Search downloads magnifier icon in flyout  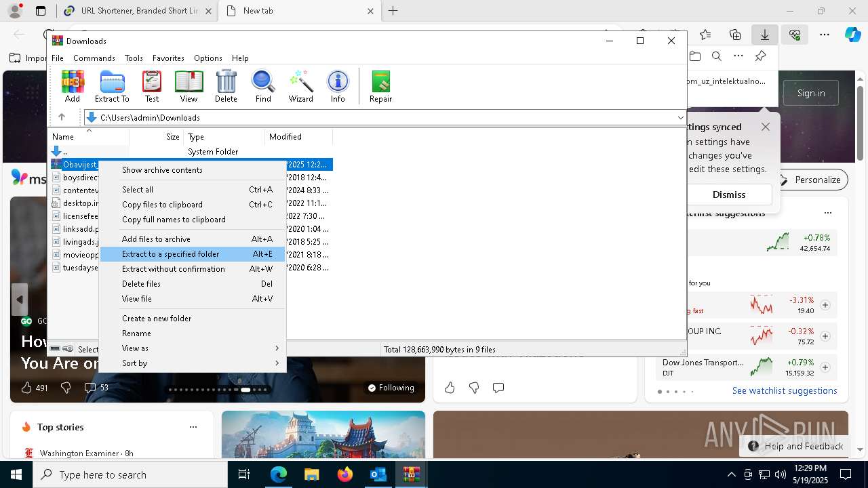pyautogui.click(x=717, y=56)
